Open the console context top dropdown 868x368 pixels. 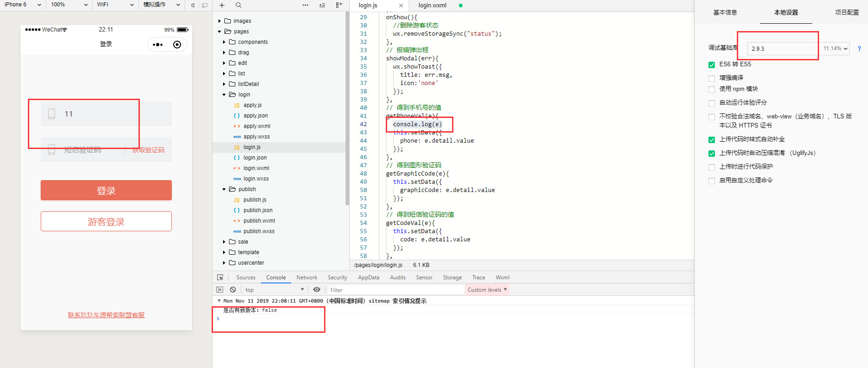pyautogui.click(x=274, y=290)
